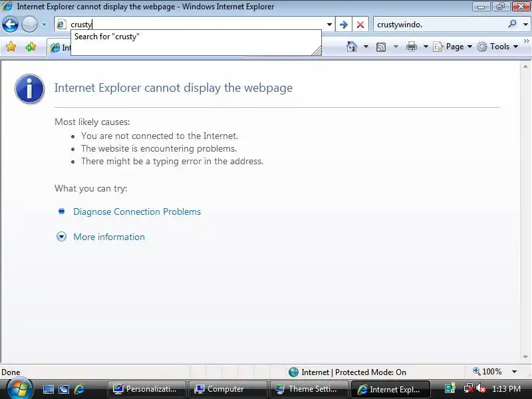Image resolution: width=532 pixels, height=399 pixels.
Task: Expand the Feeds dropdown arrow
Action: click(x=396, y=47)
